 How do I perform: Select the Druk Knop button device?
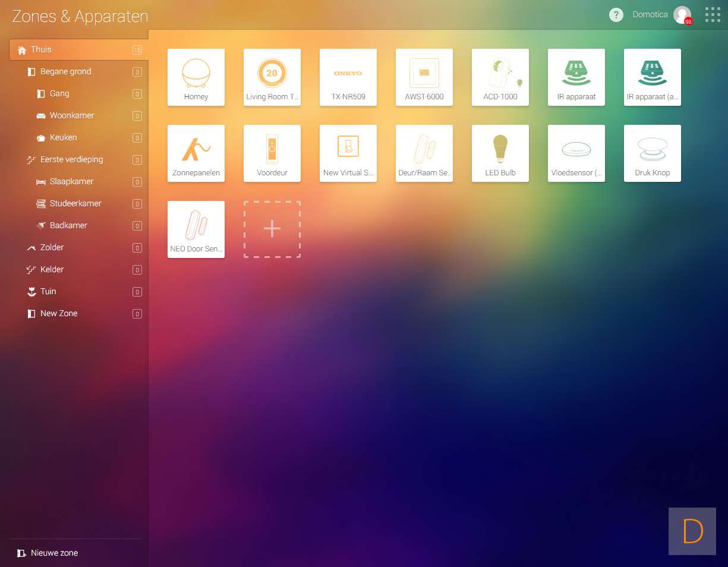[x=653, y=153]
